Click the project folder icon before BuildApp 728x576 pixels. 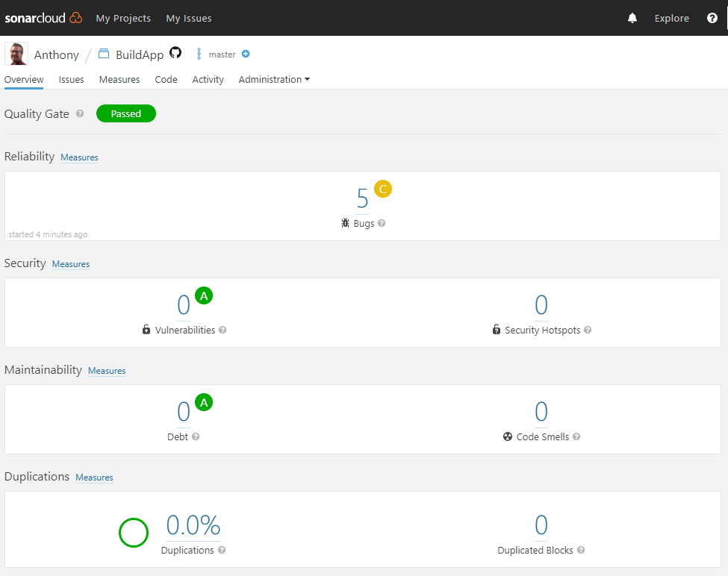click(x=104, y=54)
